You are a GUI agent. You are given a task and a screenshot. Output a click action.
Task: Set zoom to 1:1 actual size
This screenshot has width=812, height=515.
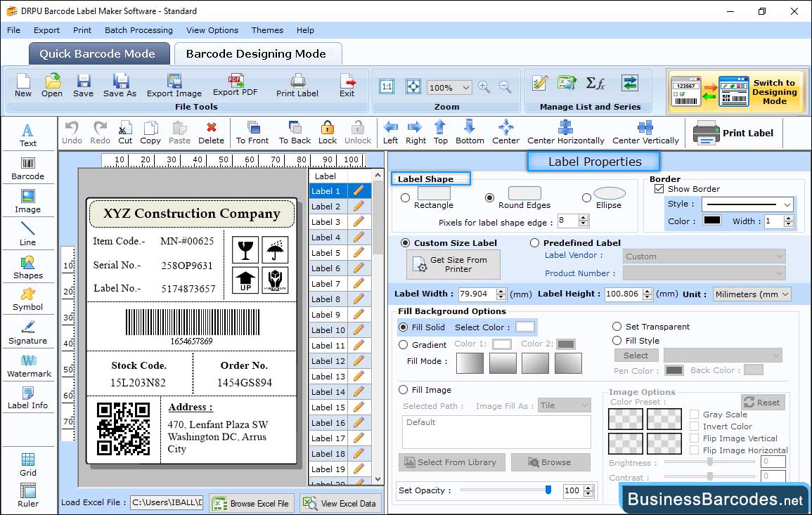pos(387,87)
